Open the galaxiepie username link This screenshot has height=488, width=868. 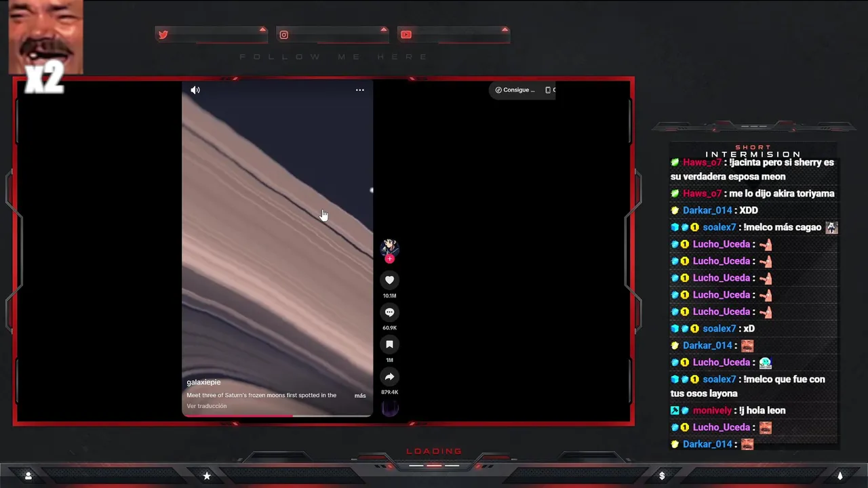pos(203,382)
